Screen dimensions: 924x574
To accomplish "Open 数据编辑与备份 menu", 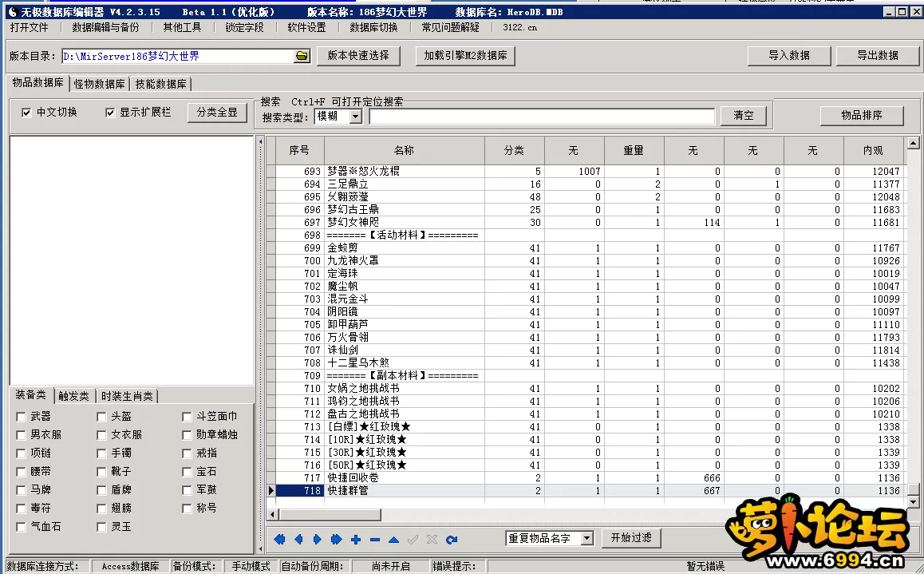I will [105, 28].
